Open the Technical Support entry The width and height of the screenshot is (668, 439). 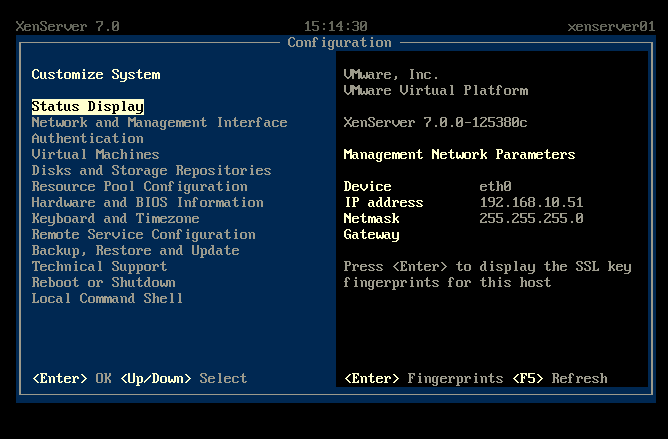(99, 266)
